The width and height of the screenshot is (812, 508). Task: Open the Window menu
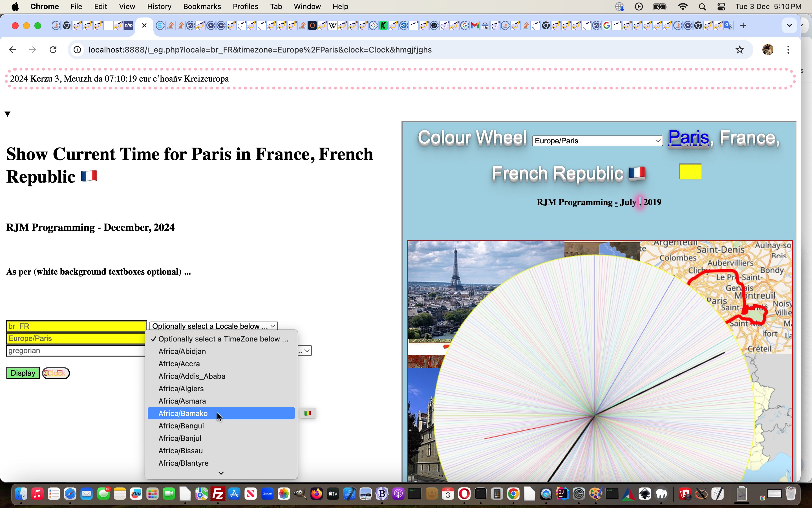coord(307,7)
